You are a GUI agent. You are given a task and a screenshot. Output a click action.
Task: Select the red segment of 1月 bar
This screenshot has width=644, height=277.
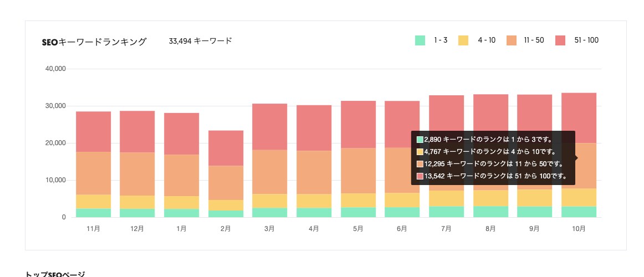(182, 134)
